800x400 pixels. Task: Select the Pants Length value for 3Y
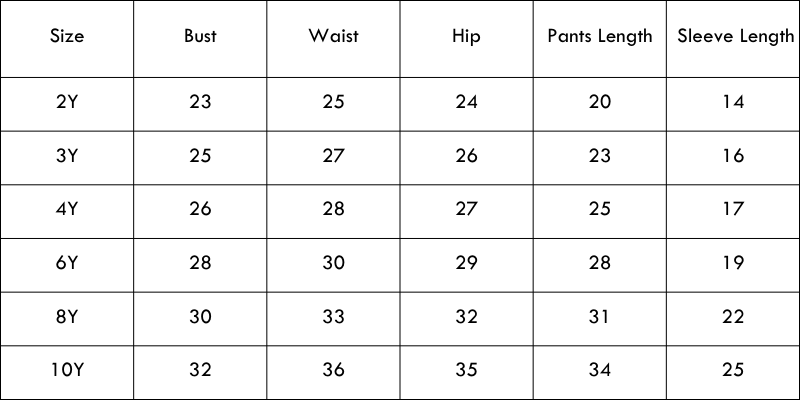coord(600,155)
